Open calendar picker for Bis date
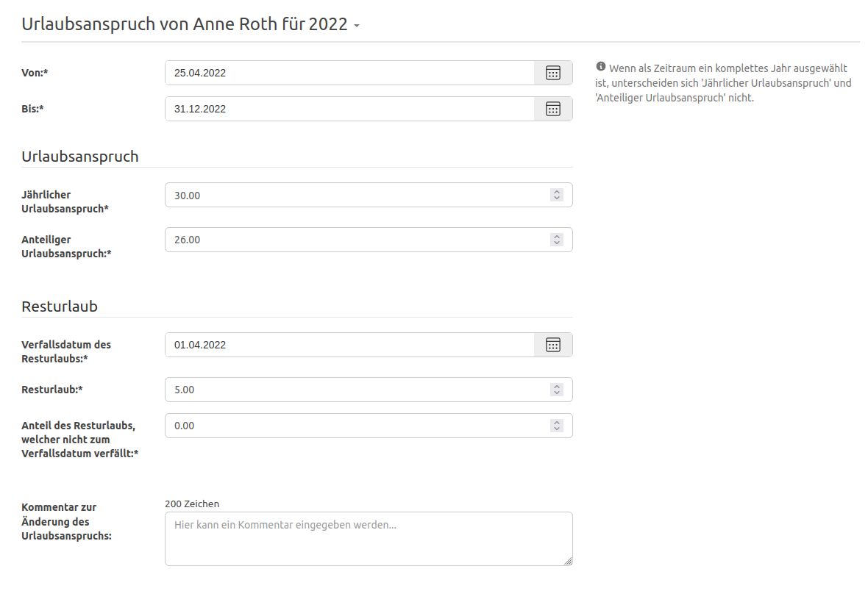The height and width of the screenshot is (591, 868). 553,109
